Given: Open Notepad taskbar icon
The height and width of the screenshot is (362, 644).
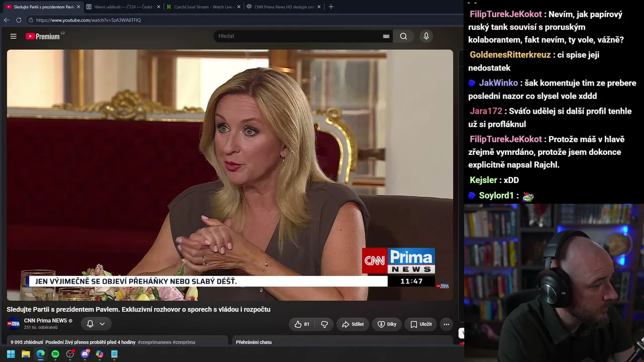Looking at the screenshot, I should tap(114, 354).
